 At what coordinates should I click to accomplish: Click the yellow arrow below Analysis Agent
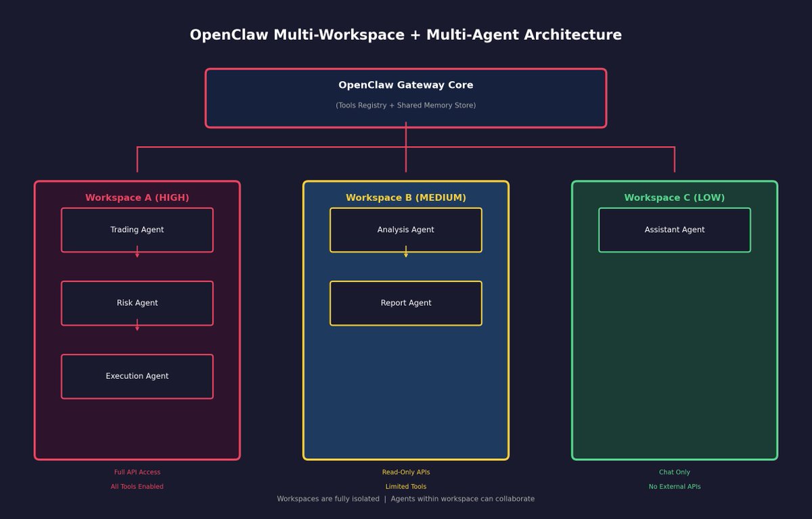tap(406, 253)
